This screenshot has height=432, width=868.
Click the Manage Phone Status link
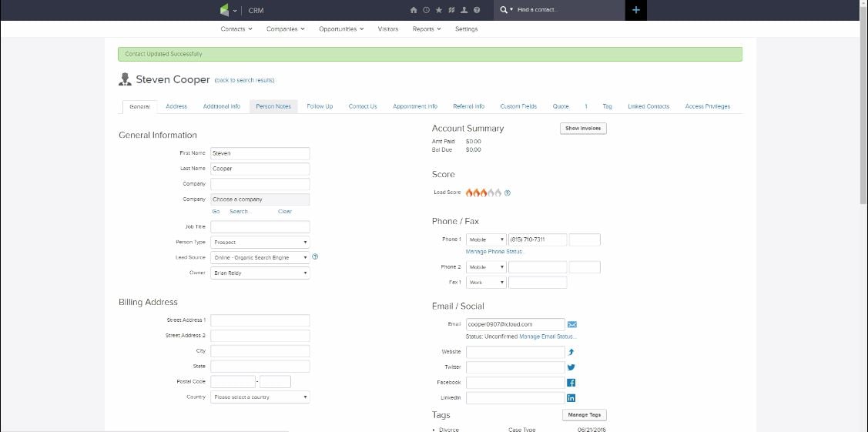(494, 252)
